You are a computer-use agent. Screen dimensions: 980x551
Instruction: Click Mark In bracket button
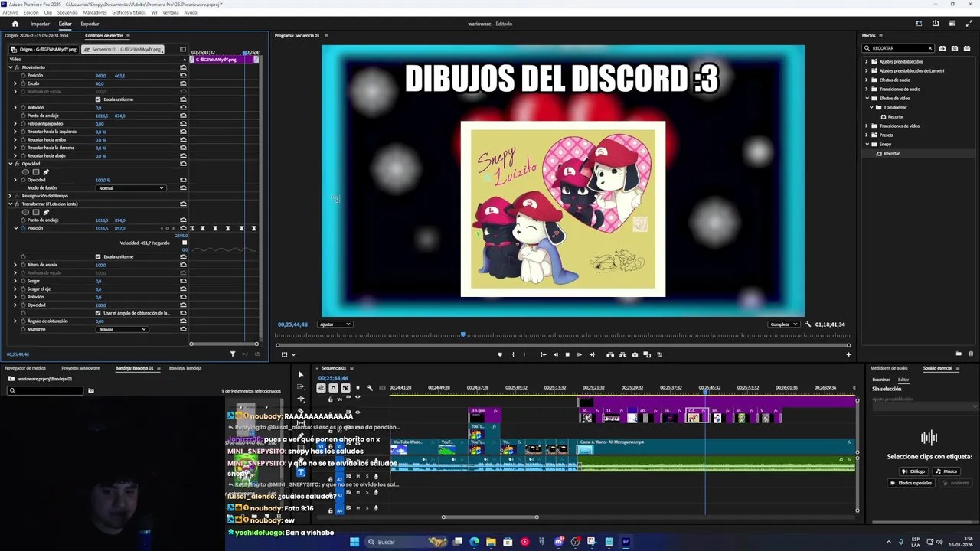click(513, 354)
